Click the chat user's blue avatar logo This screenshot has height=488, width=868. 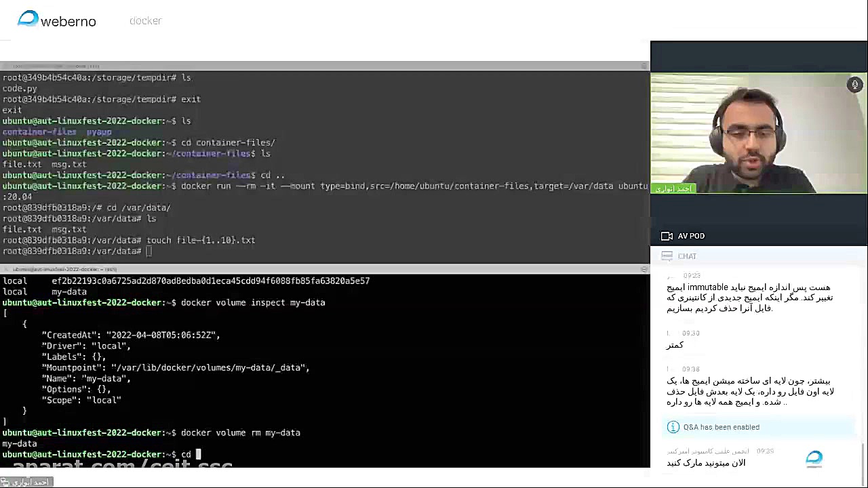point(814,458)
